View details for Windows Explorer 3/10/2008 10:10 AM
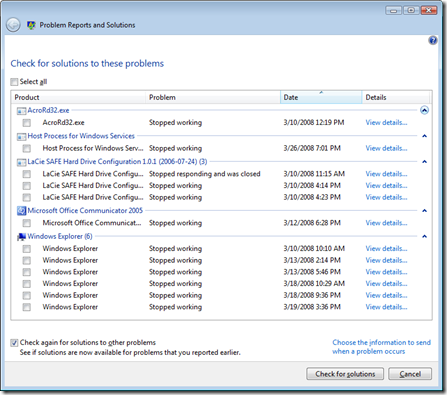 (386, 249)
